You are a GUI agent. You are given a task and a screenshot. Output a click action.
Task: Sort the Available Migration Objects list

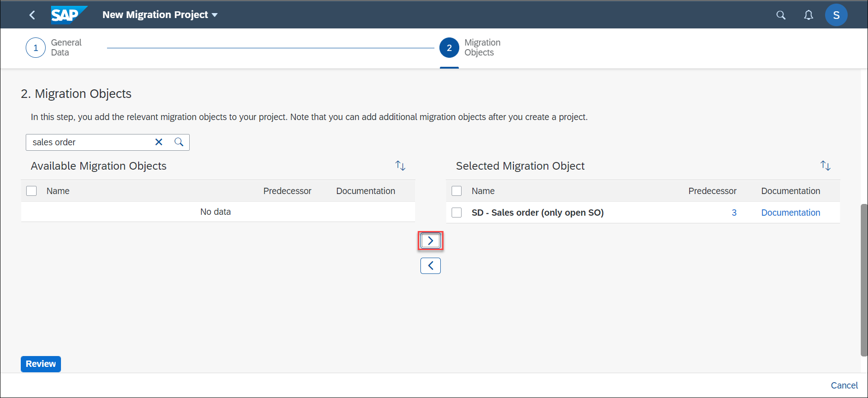click(400, 166)
